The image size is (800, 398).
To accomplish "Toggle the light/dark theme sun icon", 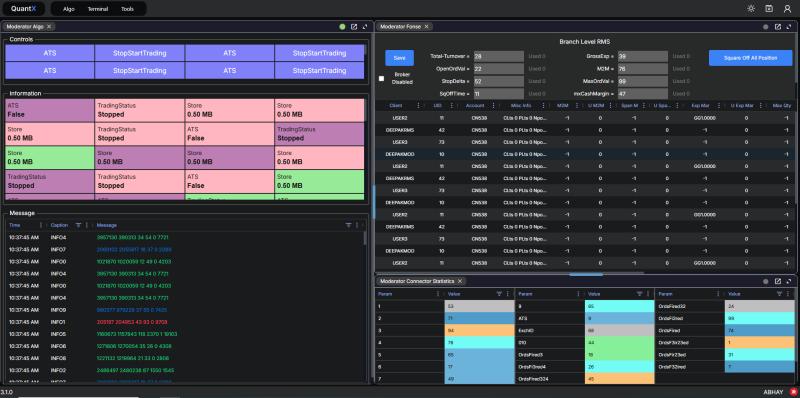I will click(x=751, y=9).
